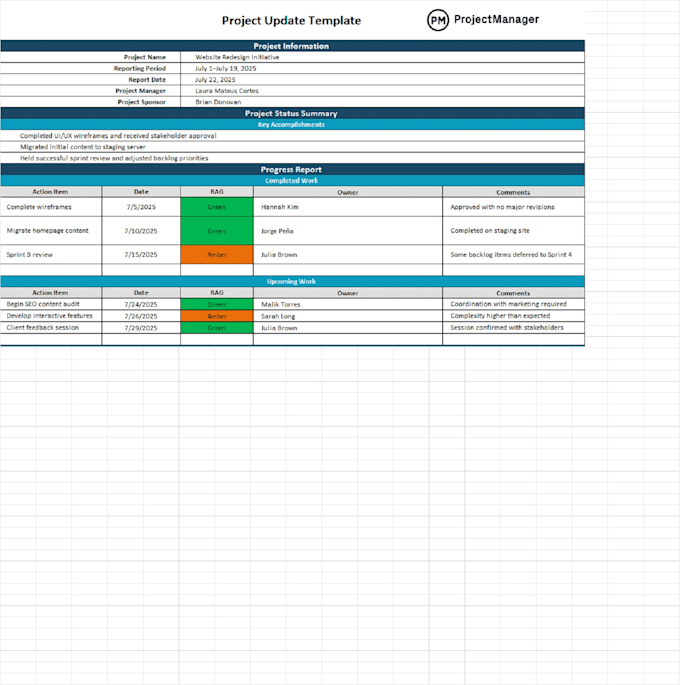This screenshot has height=685, width=680.
Task: Select the 'Migrate homepage content' cell
Action: click(x=51, y=231)
